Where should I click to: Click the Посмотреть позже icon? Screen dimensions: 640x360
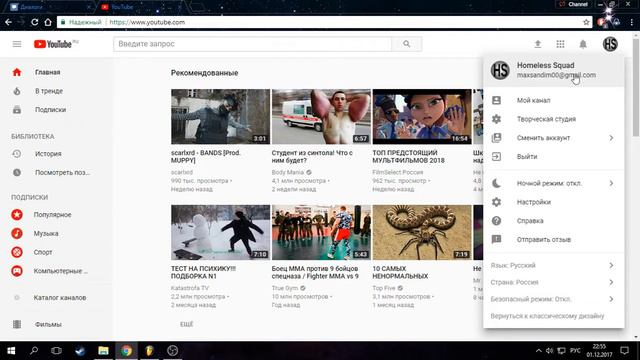click(17, 173)
